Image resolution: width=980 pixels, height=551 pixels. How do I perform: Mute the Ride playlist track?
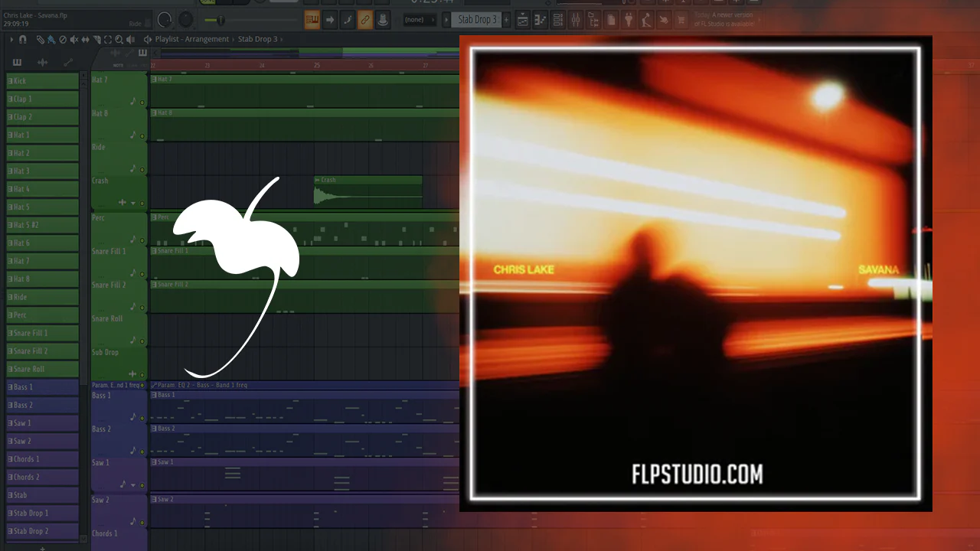point(142,170)
